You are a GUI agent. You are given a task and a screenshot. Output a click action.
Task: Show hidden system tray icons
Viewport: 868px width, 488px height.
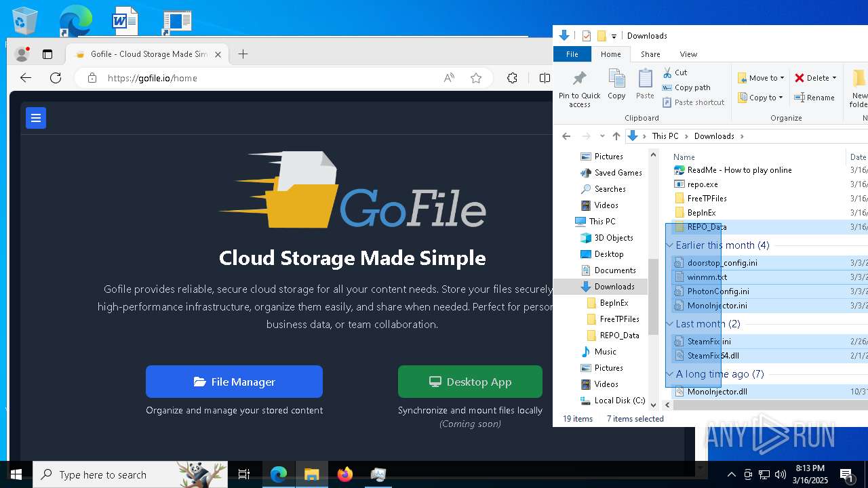click(731, 474)
